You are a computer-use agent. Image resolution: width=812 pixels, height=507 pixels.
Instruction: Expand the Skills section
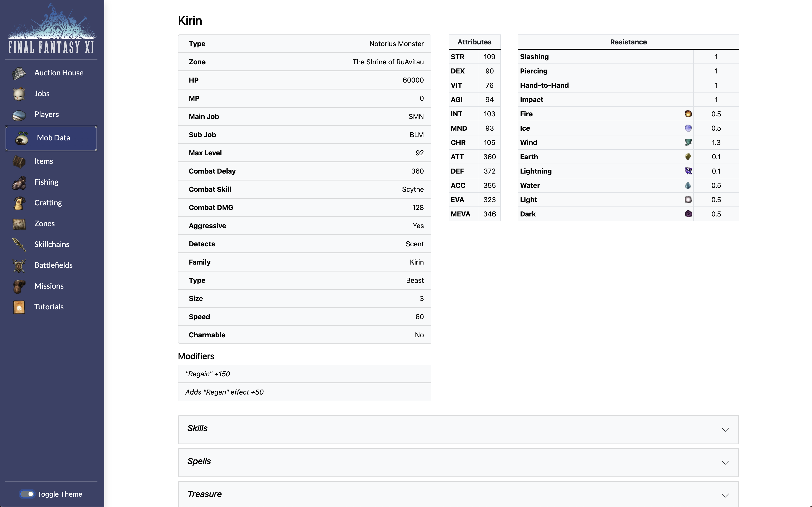[725, 429]
